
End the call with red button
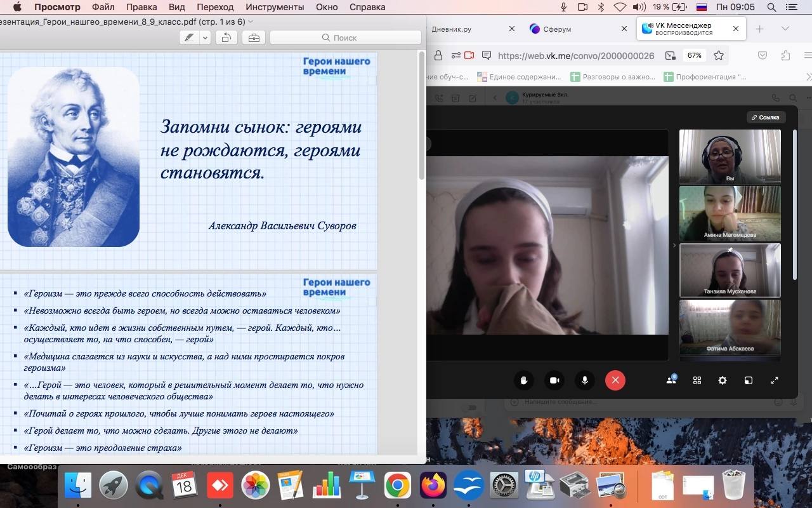[615, 380]
